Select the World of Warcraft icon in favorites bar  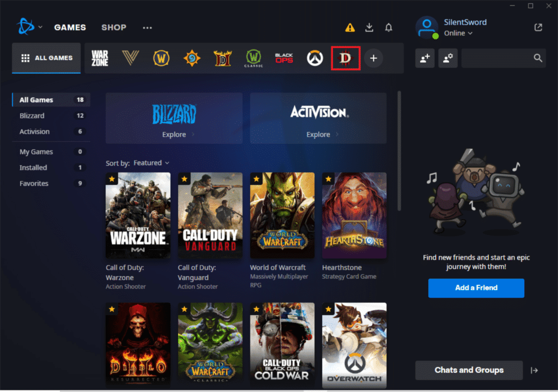161,58
